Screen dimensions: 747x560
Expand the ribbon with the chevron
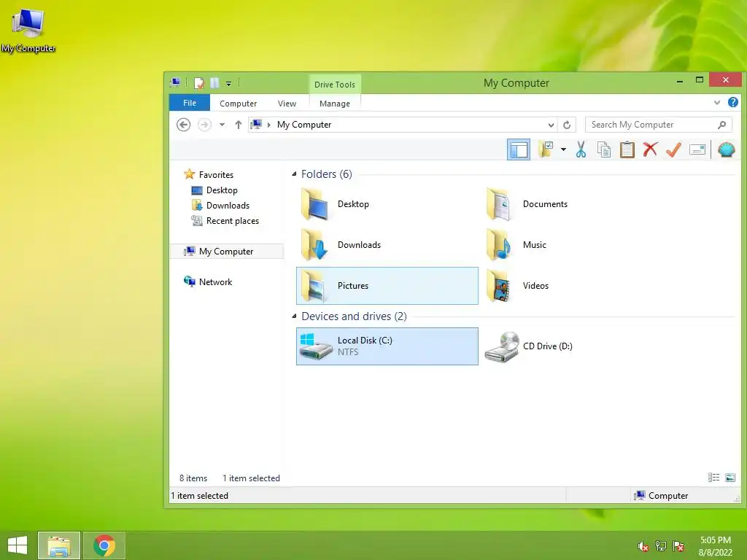click(x=716, y=102)
